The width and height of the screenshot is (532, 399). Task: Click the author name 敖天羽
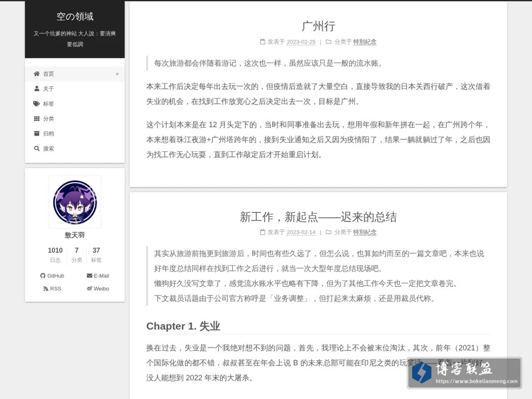(x=74, y=235)
